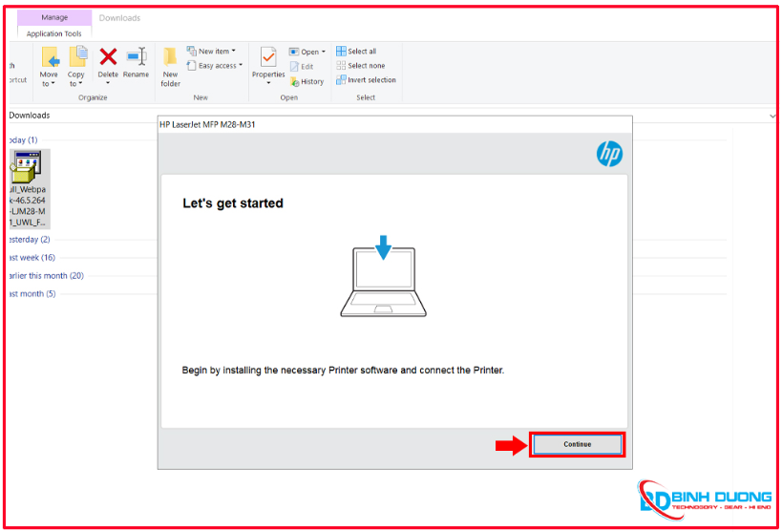Image resolution: width=782 pixels, height=532 pixels.
Task: Collapse the Today (1) group
Action: coord(23,139)
